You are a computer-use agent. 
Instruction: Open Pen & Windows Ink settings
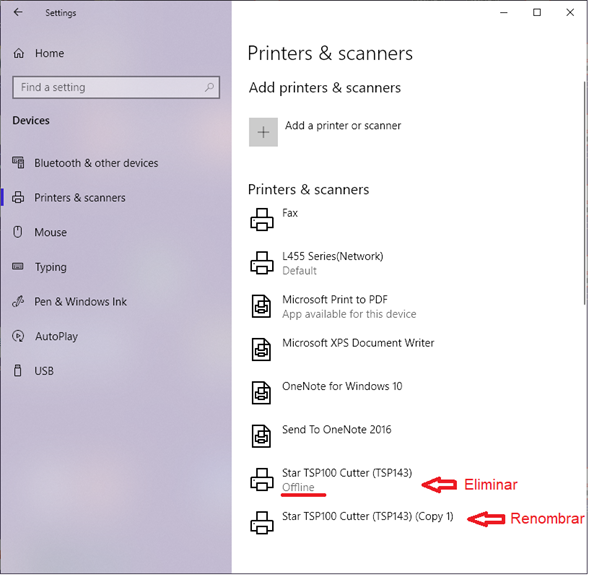coord(80,302)
